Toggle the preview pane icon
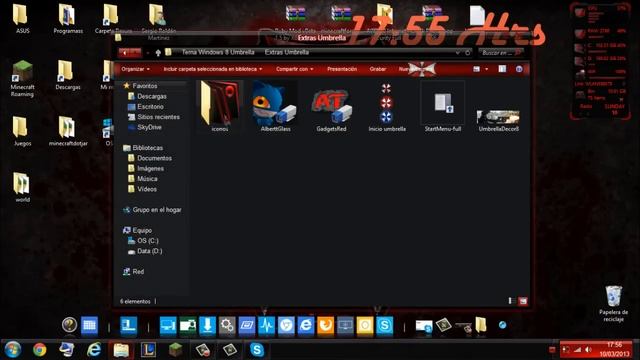 tap(502, 69)
